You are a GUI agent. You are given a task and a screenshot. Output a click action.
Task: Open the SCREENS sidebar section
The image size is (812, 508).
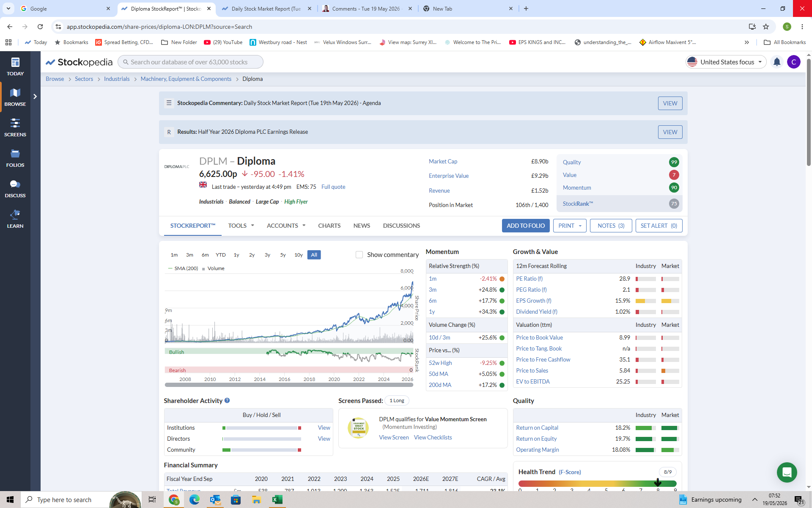pos(15,127)
